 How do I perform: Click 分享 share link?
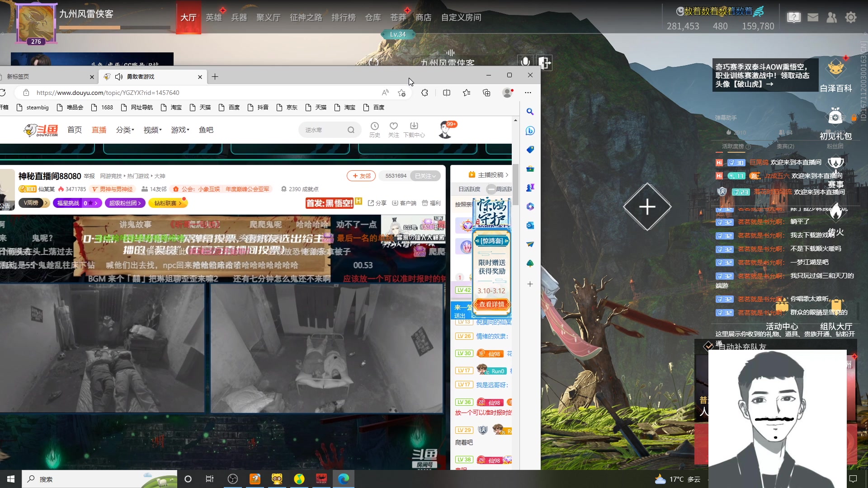[377, 203]
